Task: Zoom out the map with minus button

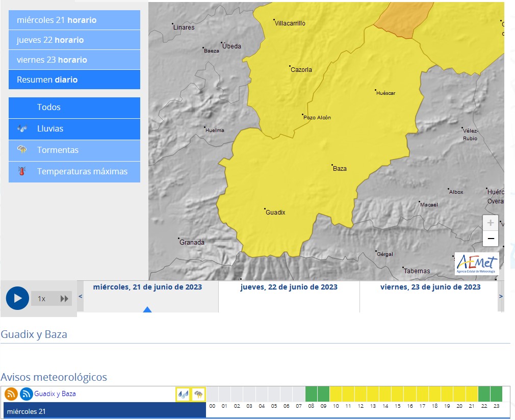Action: [x=490, y=239]
